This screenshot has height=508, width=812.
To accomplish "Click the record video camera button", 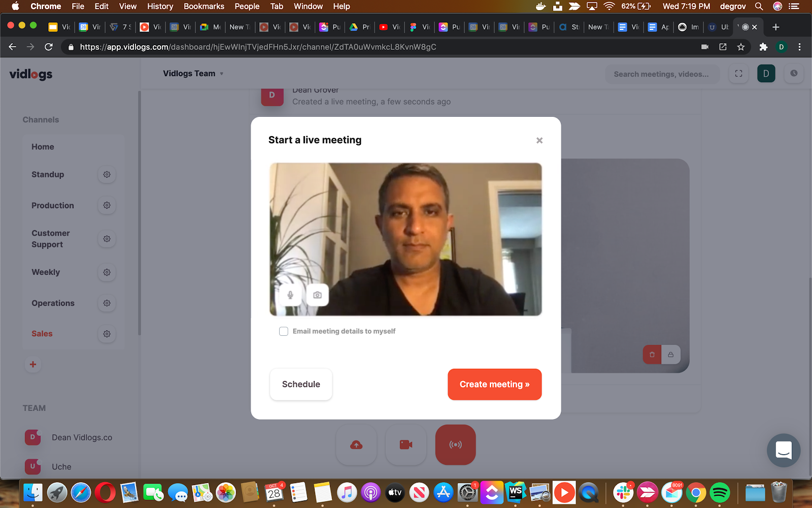I will click(x=405, y=445).
